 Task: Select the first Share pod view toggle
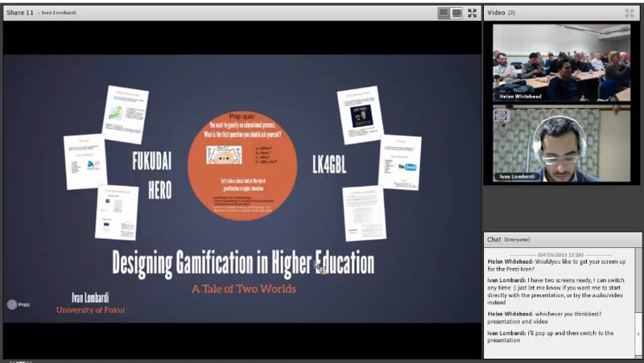(444, 13)
